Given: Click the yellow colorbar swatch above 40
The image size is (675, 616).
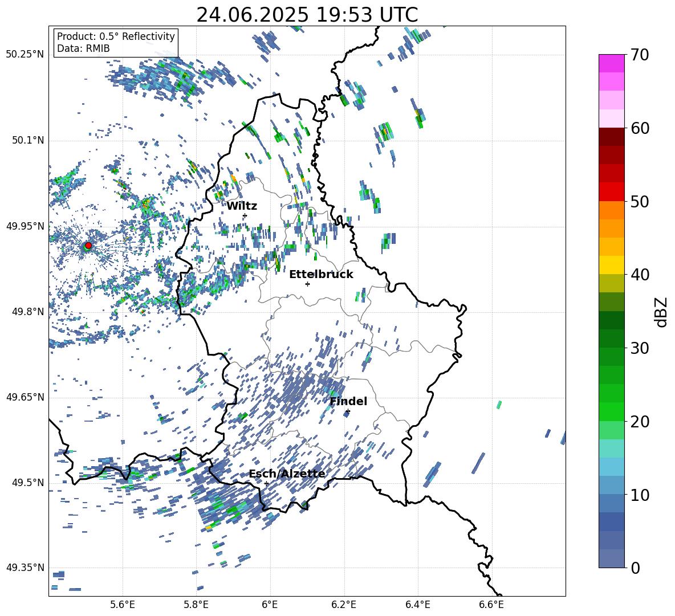Looking at the screenshot, I should tap(612, 265).
